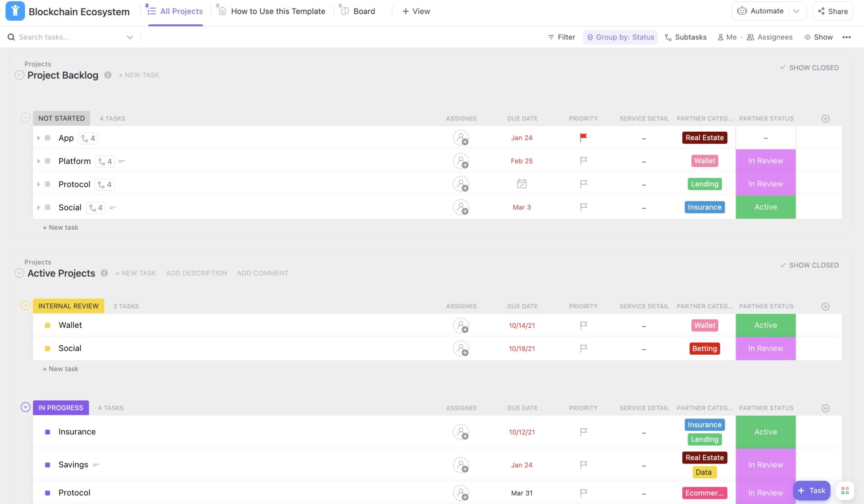The width and height of the screenshot is (864, 504).
Task: Open the Automate dropdown arrow
Action: tap(796, 11)
